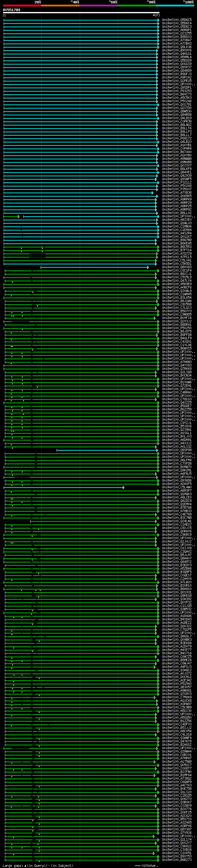Open hit UniRef100_O23255
This screenshot has width=197, height=868.
click(177, 33)
